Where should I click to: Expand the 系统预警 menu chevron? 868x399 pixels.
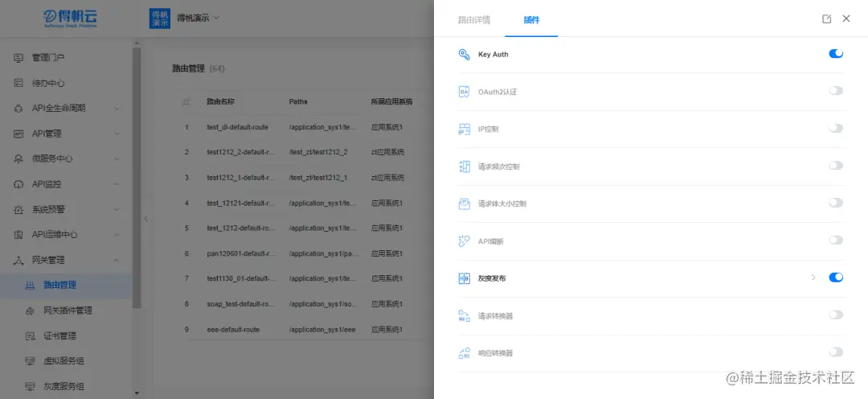(x=117, y=209)
